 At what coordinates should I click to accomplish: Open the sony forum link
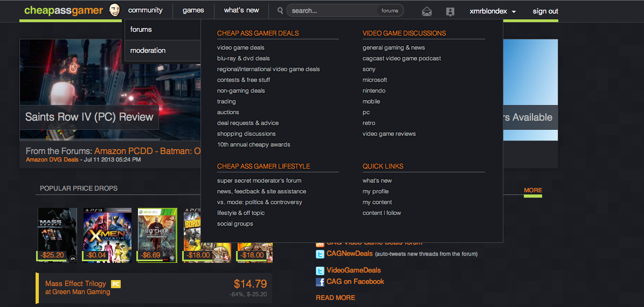pyautogui.click(x=369, y=69)
